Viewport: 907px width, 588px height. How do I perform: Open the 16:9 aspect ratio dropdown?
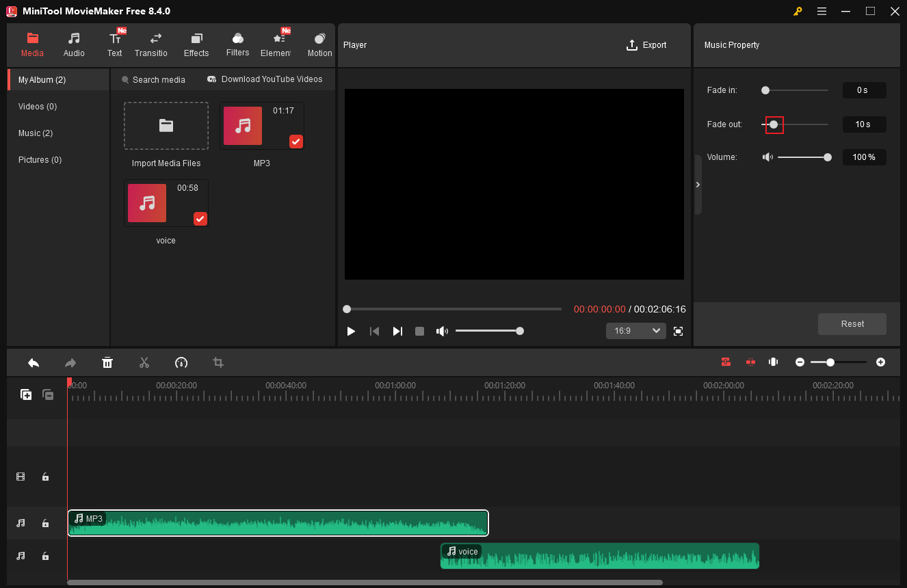(x=635, y=331)
